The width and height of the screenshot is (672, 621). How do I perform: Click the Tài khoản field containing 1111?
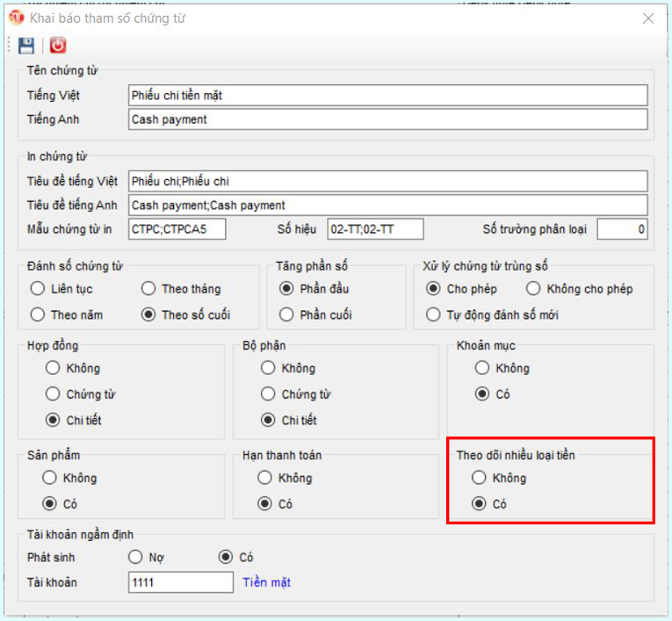180,582
